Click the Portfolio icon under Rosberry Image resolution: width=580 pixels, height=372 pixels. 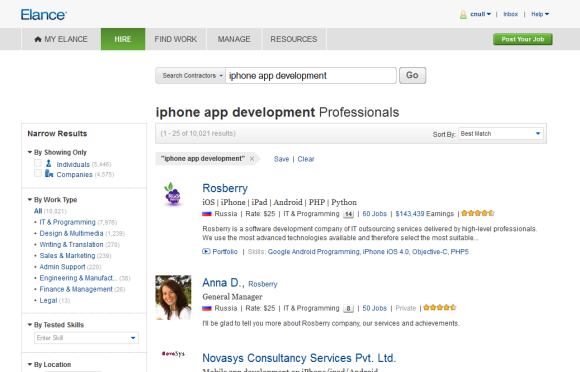(206, 251)
